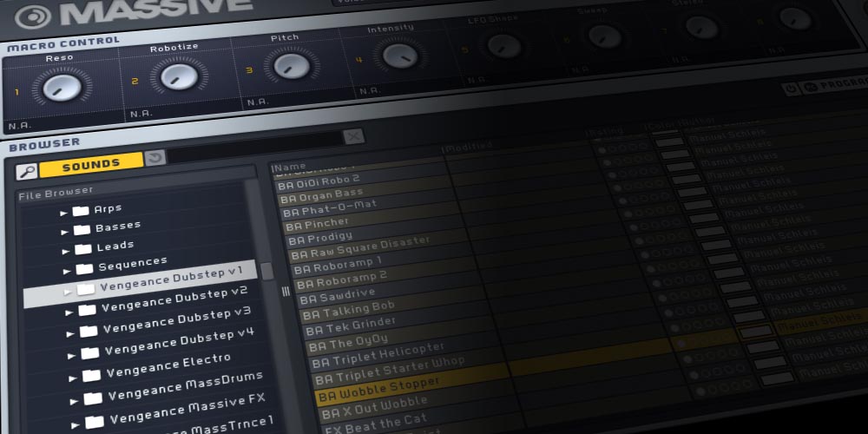Sort by the Color column header
The height and width of the screenshot is (434, 868).
661,126
